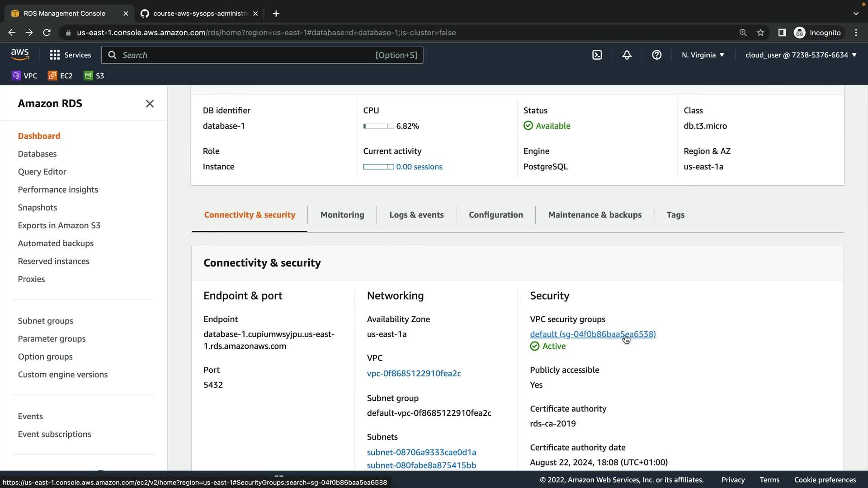
Task: Open Snapshots in the sidebar
Action: (38, 207)
